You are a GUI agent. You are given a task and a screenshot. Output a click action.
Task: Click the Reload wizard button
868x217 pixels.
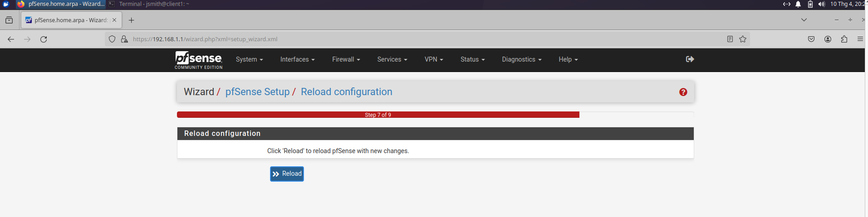[287, 174]
